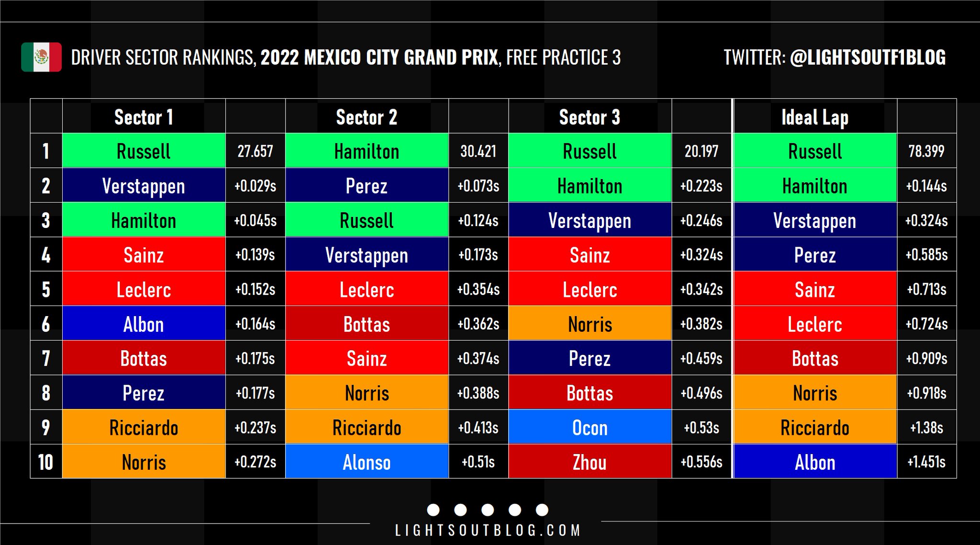The image size is (980, 545).
Task: Click the rank 10 row number
Action: tap(46, 462)
